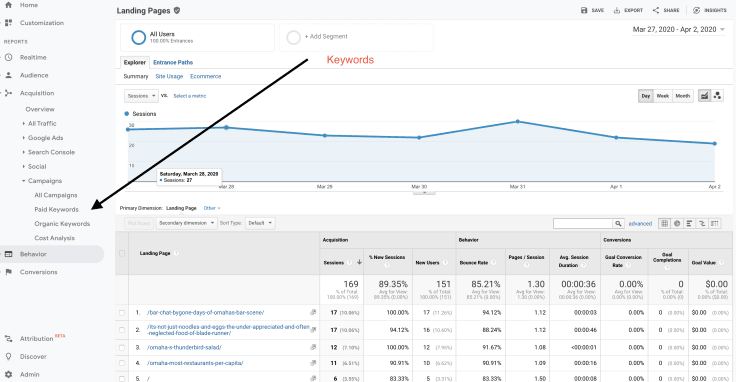
Task: Tick the checkbox for omaha-s-thunderbird-salad row
Action: [x=122, y=348]
